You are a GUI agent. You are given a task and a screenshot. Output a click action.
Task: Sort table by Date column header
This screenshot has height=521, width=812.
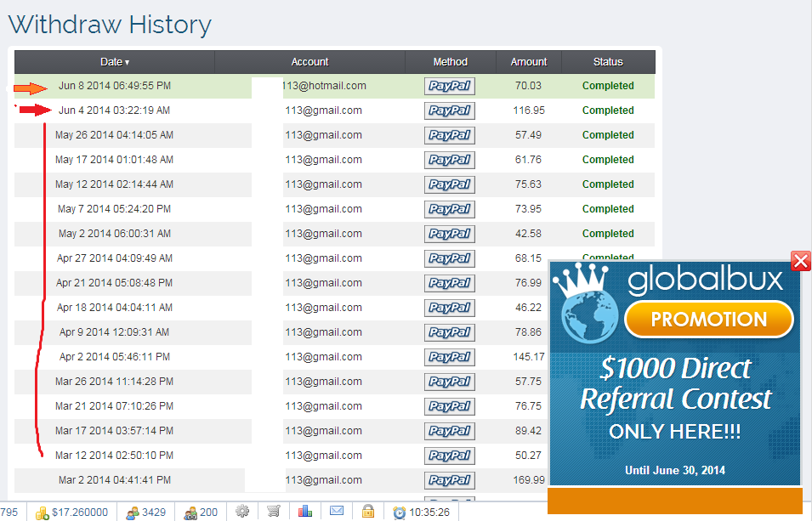click(115, 62)
